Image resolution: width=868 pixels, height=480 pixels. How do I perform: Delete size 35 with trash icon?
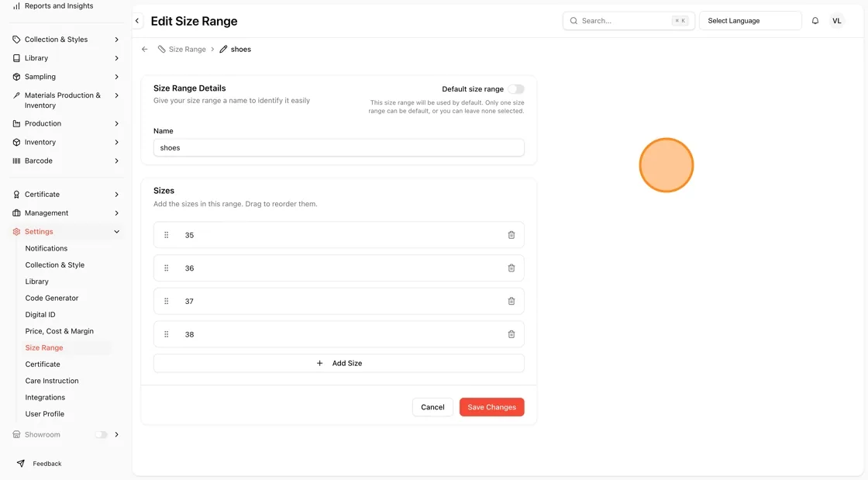click(x=511, y=235)
